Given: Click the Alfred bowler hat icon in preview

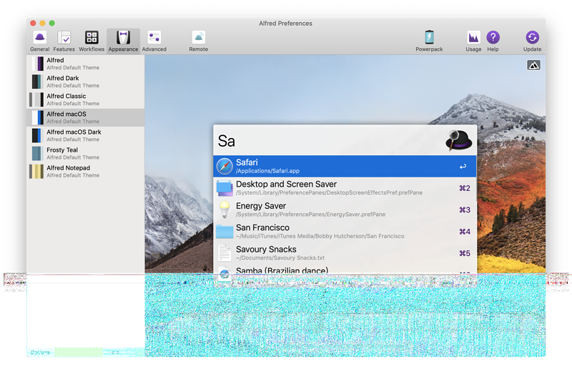Looking at the screenshot, I should pyautogui.click(x=458, y=140).
